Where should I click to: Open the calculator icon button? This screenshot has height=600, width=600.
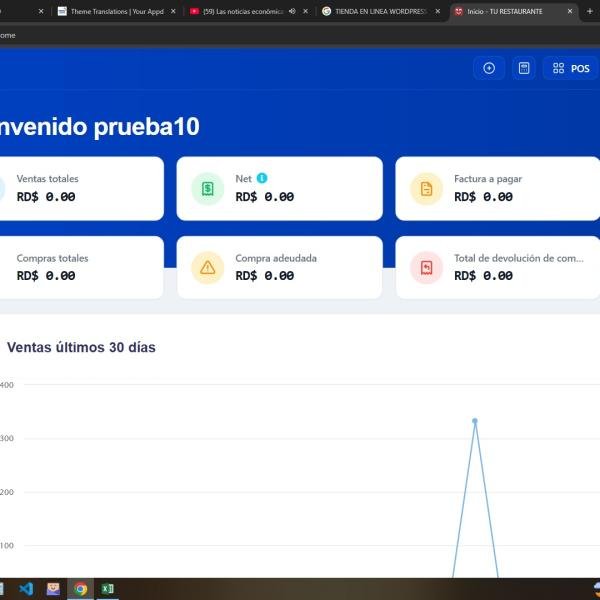click(523, 68)
